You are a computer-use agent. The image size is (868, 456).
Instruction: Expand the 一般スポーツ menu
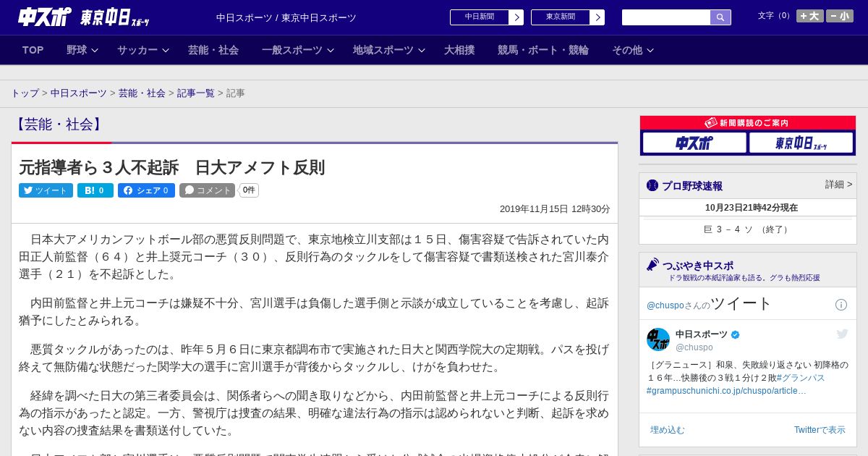(x=298, y=50)
